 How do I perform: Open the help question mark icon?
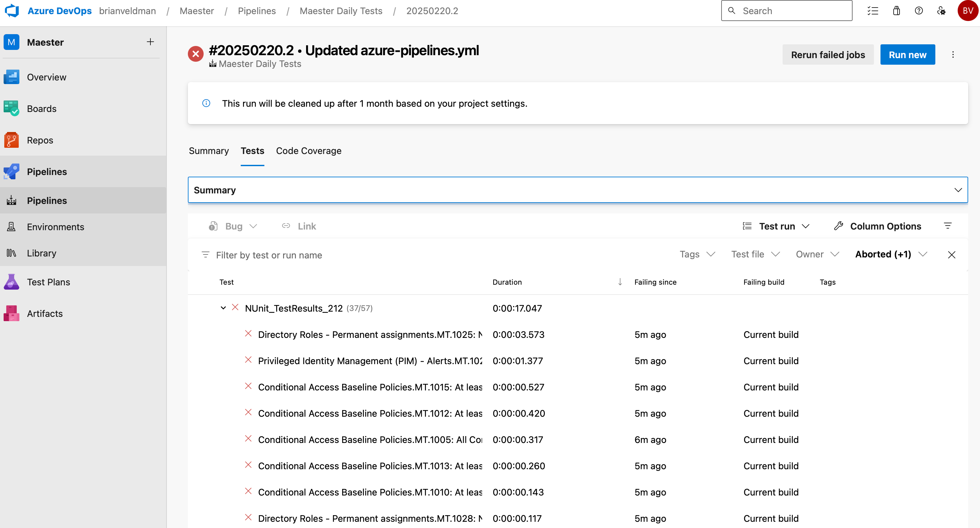(919, 11)
